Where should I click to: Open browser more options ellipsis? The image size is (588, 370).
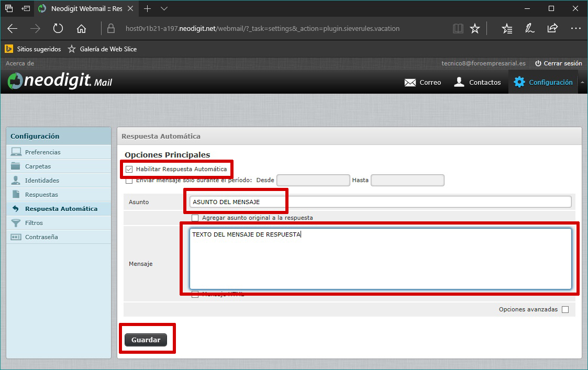[x=575, y=28]
